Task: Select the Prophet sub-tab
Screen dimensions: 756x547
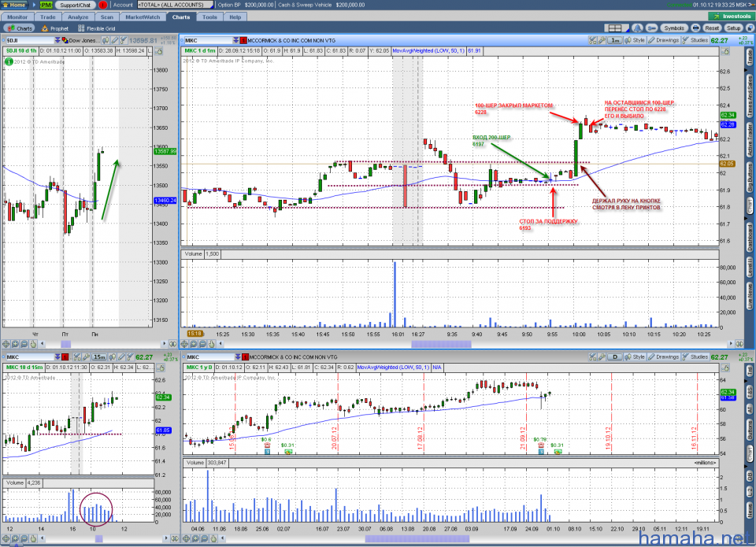Action: [x=55, y=28]
